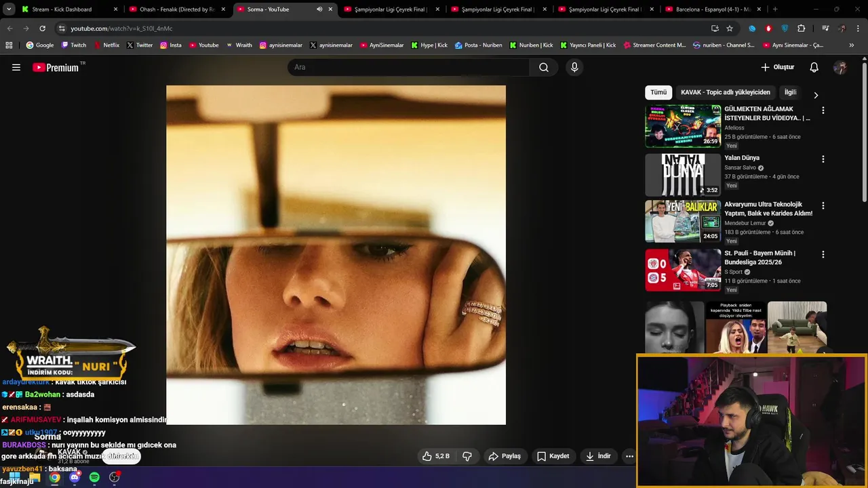Image resolution: width=868 pixels, height=488 pixels.
Task: Select the KAVAK - Topic adlı yükleyiciden chip
Action: click(726, 92)
